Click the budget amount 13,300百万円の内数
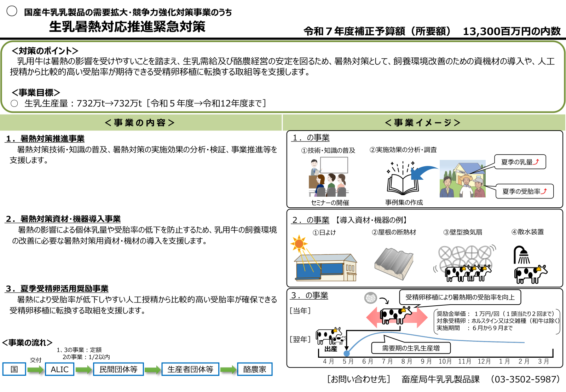This screenshot has height=392, width=566. (x=512, y=31)
